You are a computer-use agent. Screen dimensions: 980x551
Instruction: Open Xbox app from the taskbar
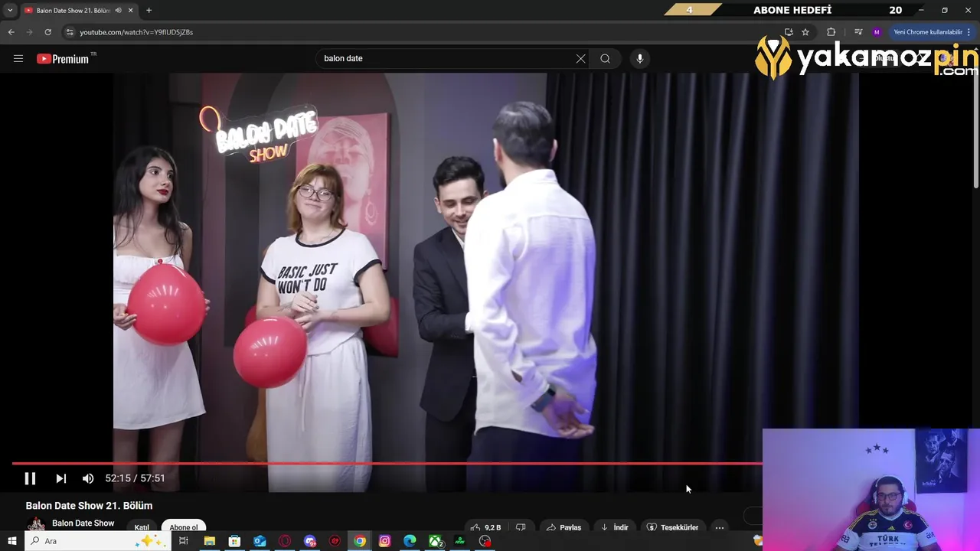coord(435,541)
